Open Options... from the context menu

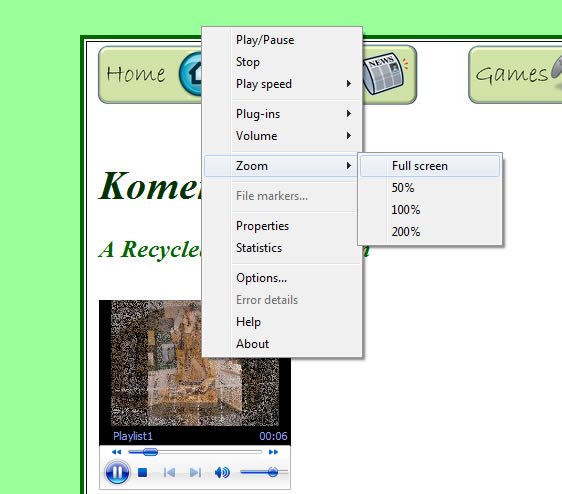tap(282, 278)
